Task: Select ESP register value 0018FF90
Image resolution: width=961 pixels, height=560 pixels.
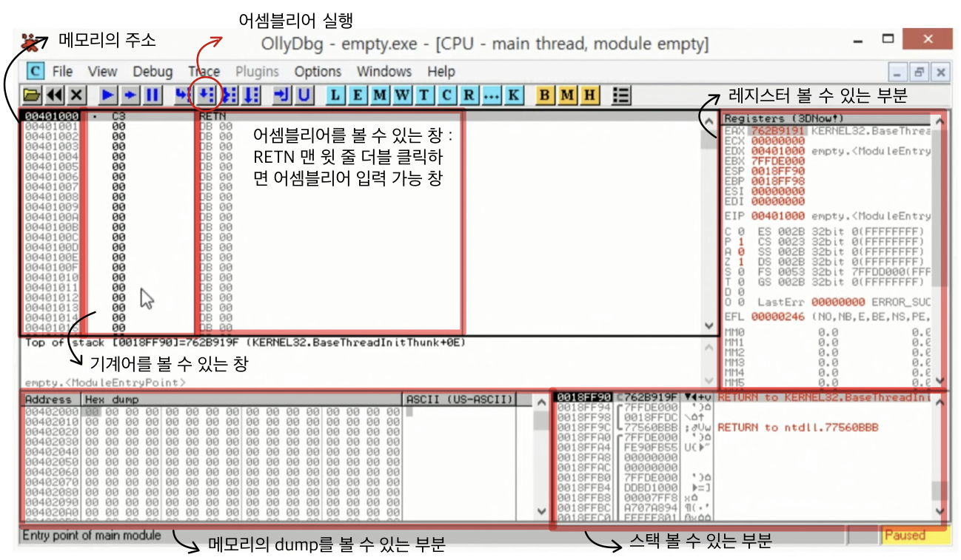Action: [x=777, y=170]
